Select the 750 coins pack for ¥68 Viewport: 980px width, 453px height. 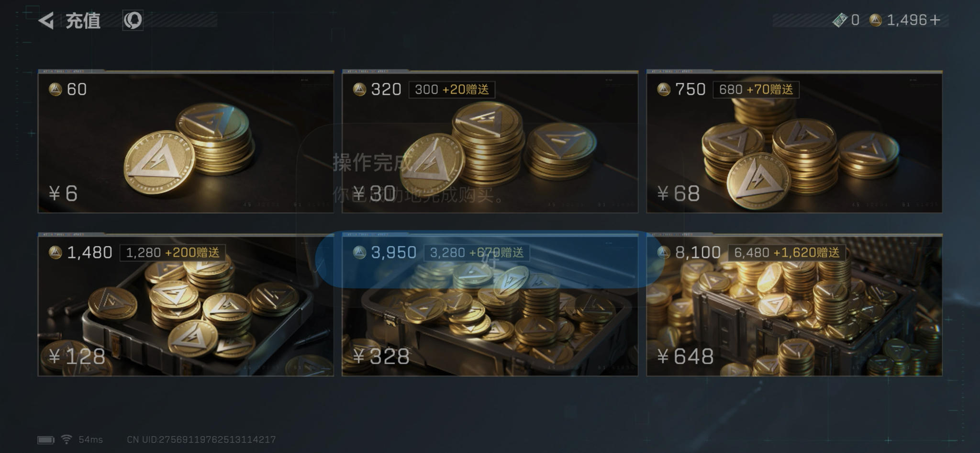(794, 141)
